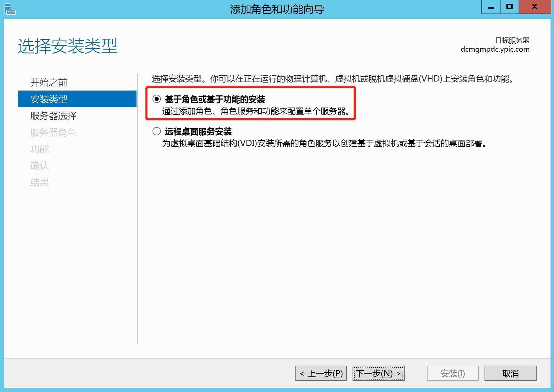Minimize the 添加角色和功能向导 window
554x392 pixels.
click(x=491, y=7)
